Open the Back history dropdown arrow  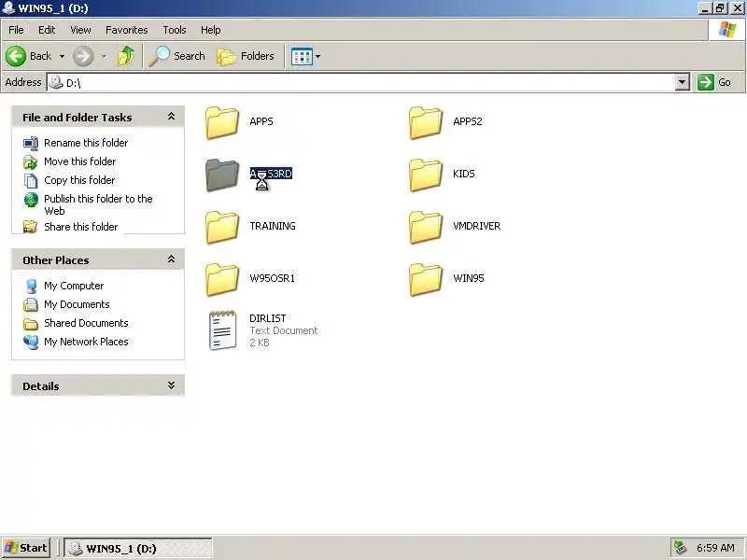(x=62, y=56)
